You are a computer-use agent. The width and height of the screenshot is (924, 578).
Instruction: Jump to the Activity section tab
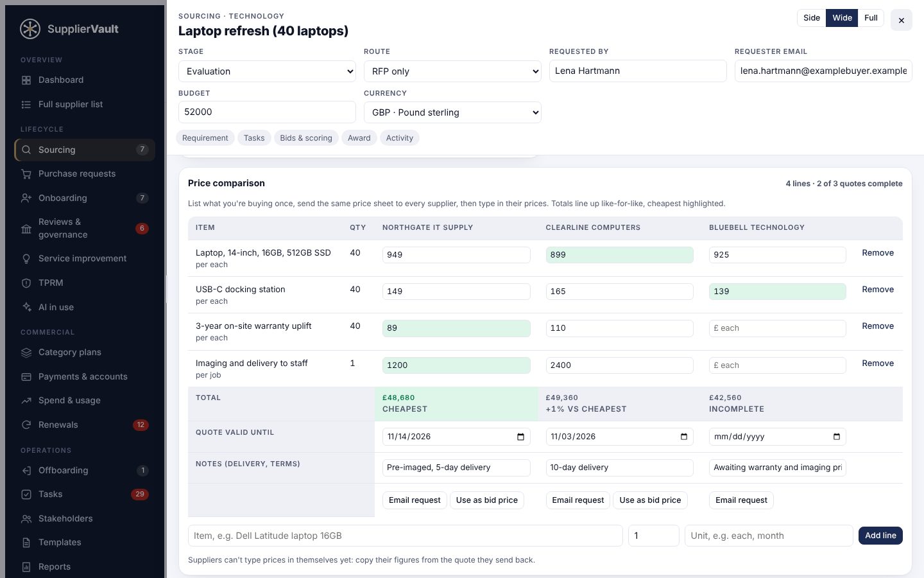[400, 138]
